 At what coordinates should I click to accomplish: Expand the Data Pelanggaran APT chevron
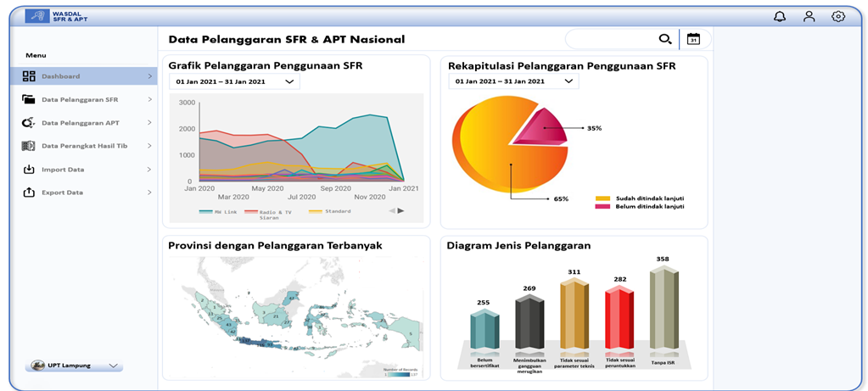149,123
